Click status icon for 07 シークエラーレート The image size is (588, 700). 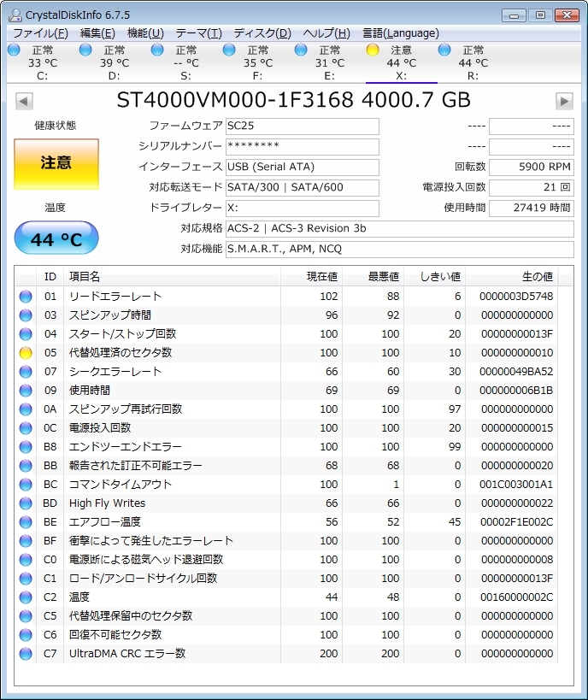[x=26, y=372]
